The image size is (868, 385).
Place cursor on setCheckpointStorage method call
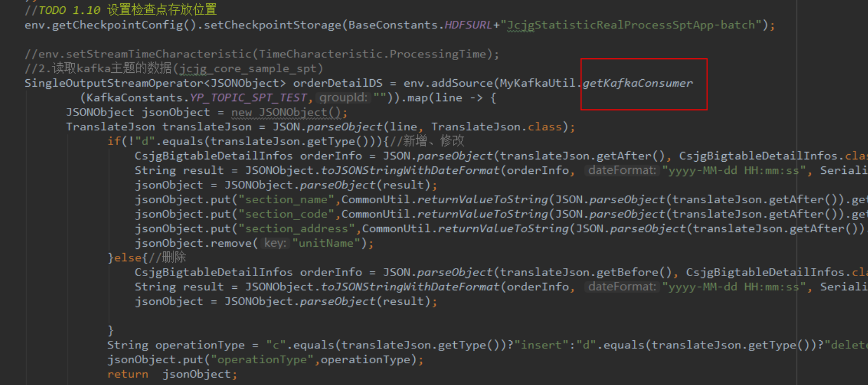coord(272,25)
